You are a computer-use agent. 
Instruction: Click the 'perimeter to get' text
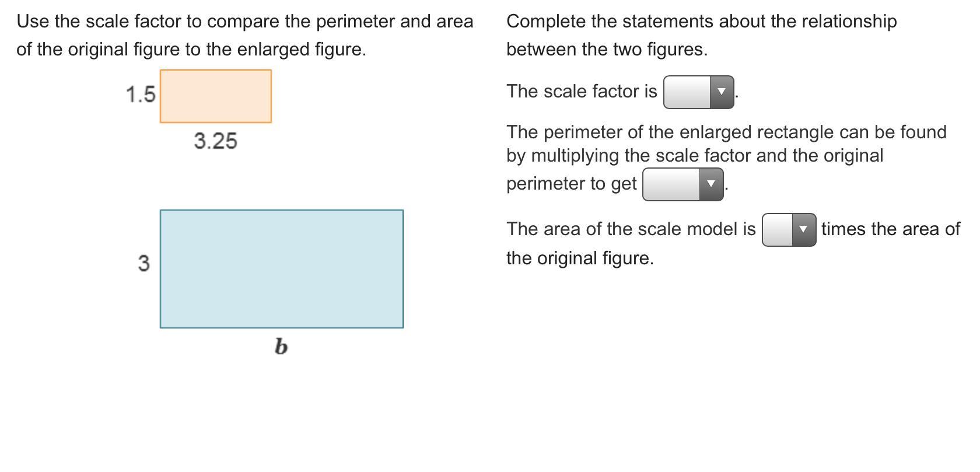[x=571, y=184]
